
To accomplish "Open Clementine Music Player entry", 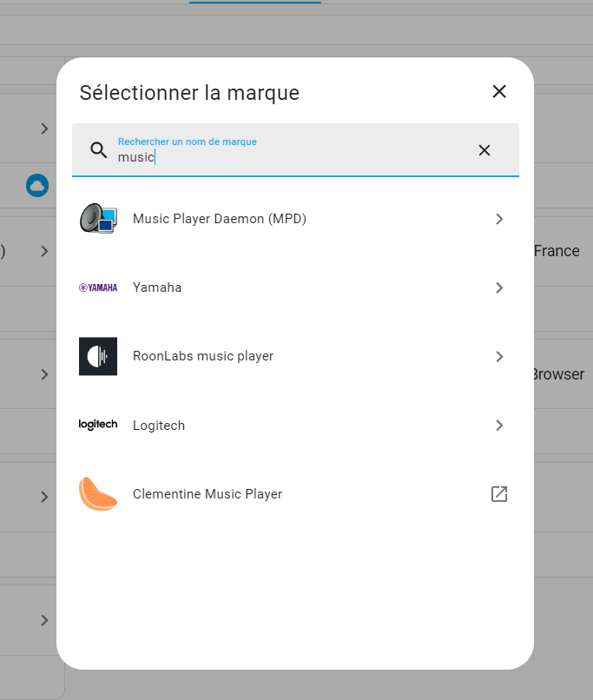I will click(x=295, y=494).
